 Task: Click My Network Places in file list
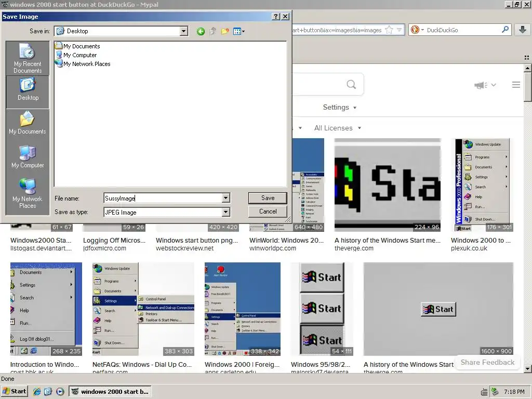[83, 64]
